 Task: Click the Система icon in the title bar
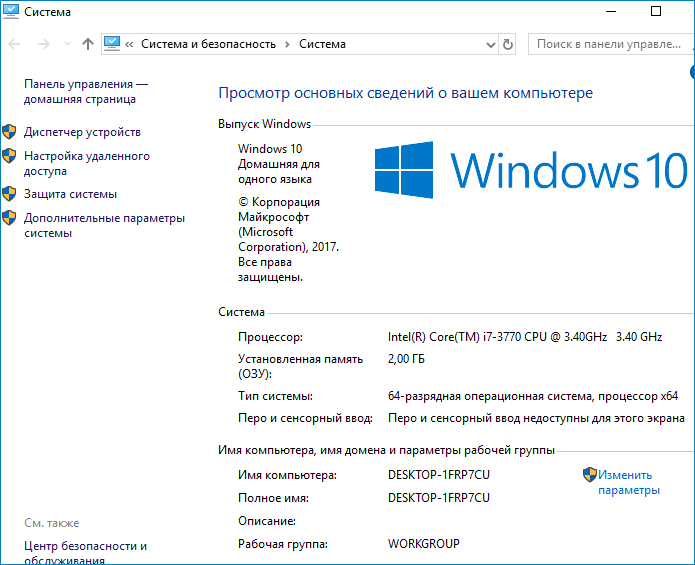tap(12, 11)
